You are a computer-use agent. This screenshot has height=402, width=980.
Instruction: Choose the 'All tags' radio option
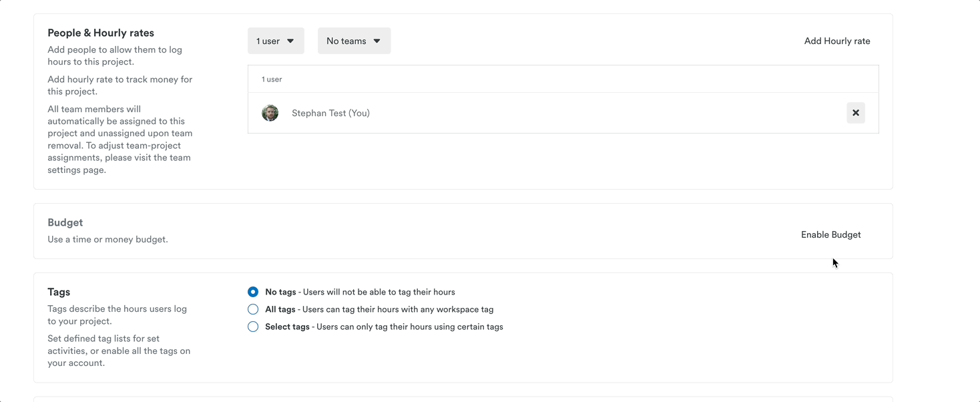tap(253, 309)
